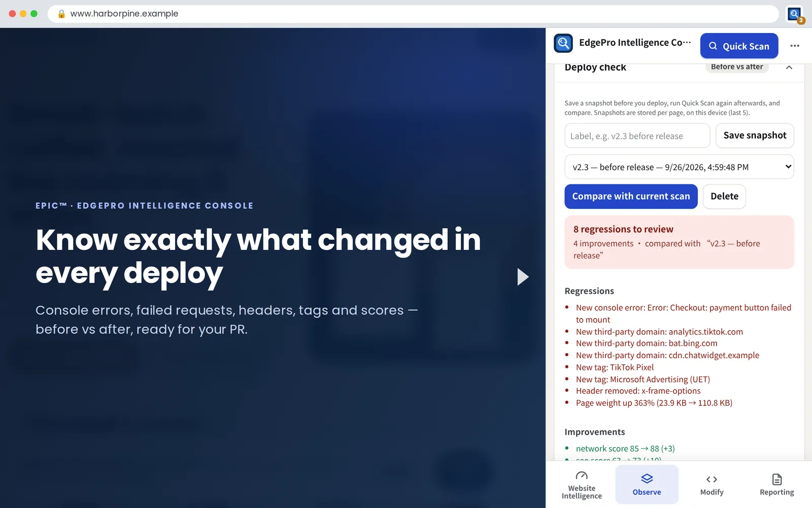
Task: Compare with current scan
Action: coord(631,196)
